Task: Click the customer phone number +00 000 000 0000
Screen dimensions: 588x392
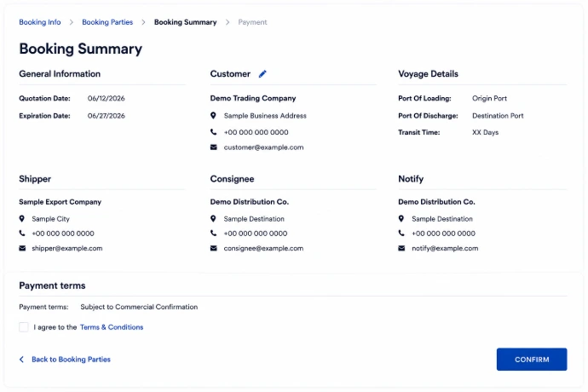Action: coord(257,132)
